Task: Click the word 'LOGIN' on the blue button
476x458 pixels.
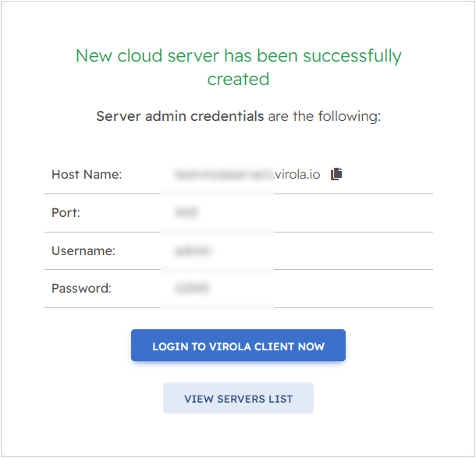Action: [x=169, y=346]
